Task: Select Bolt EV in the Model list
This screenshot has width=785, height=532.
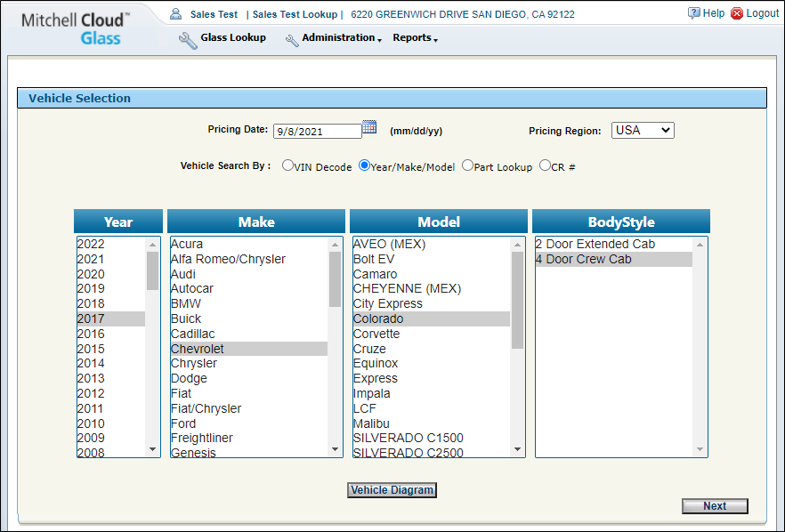Action: click(x=432, y=259)
